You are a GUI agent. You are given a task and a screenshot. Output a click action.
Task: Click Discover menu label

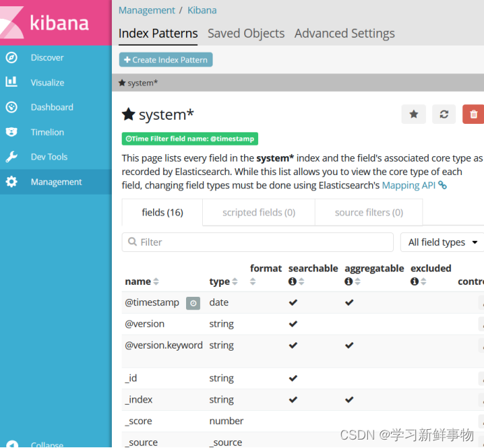click(x=48, y=57)
